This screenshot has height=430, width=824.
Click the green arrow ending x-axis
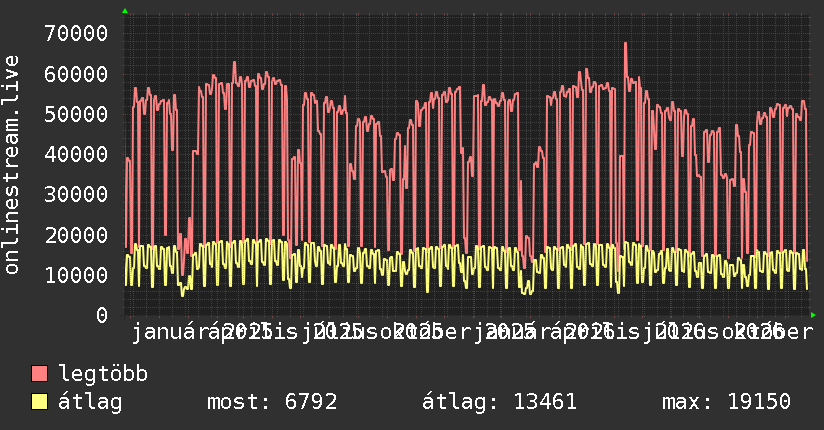[813, 315]
